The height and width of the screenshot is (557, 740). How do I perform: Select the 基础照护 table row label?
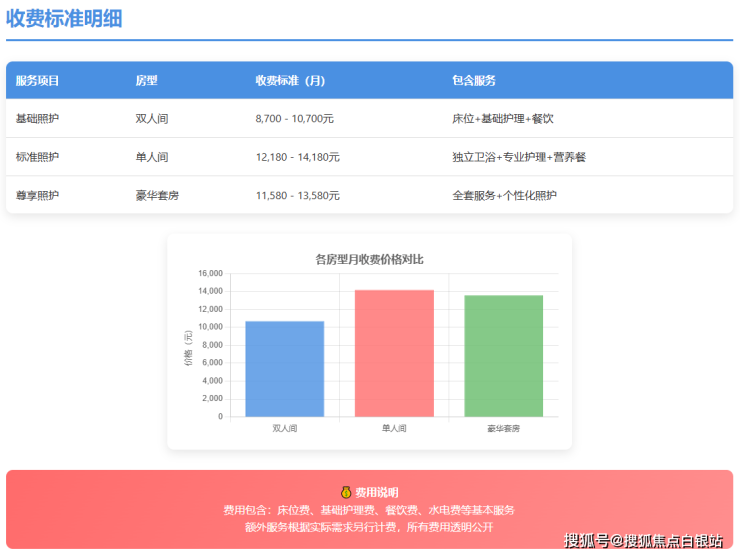pyautogui.click(x=38, y=118)
